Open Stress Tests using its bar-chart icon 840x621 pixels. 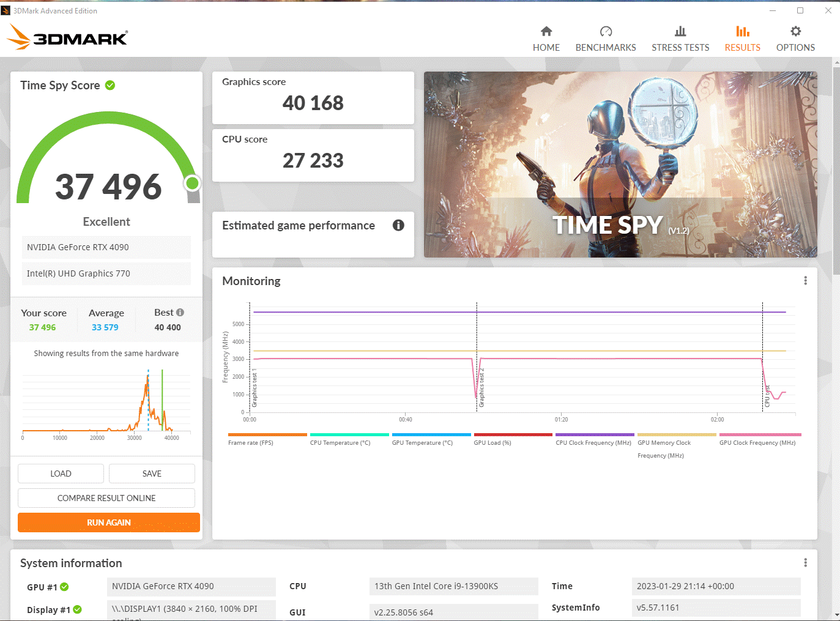pos(680,30)
